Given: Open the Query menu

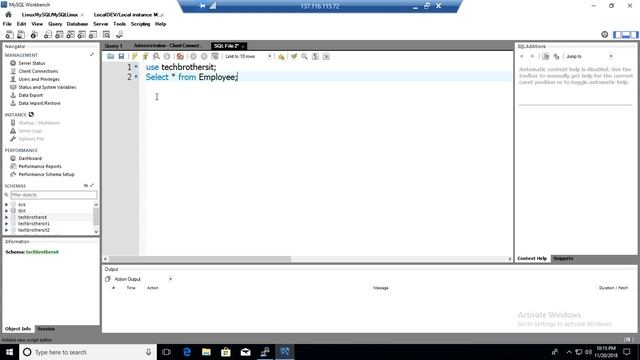Looking at the screenshot, I should pos(55,24).
